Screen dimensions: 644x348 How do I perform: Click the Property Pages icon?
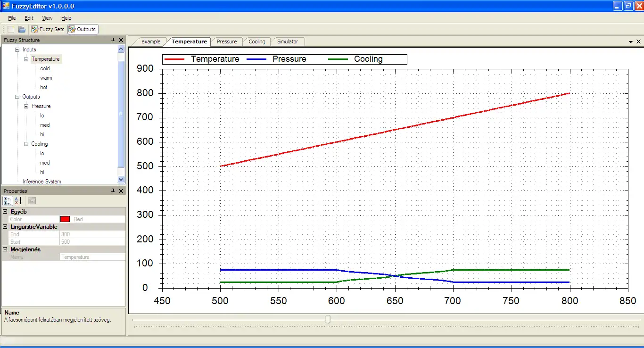[x=32, y=201]
